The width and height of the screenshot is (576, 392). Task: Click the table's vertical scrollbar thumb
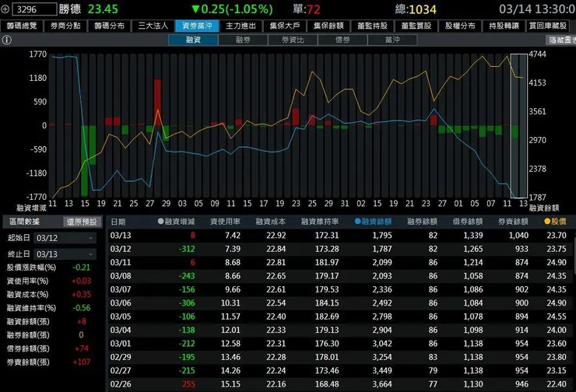[574, 254]
